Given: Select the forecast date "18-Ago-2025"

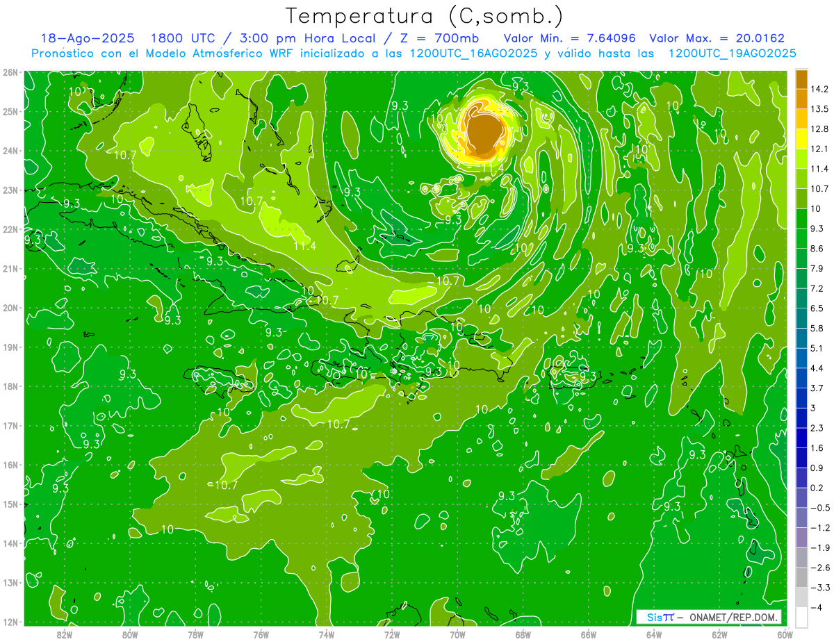Looking at the screenshot, I should pos(87,38).
